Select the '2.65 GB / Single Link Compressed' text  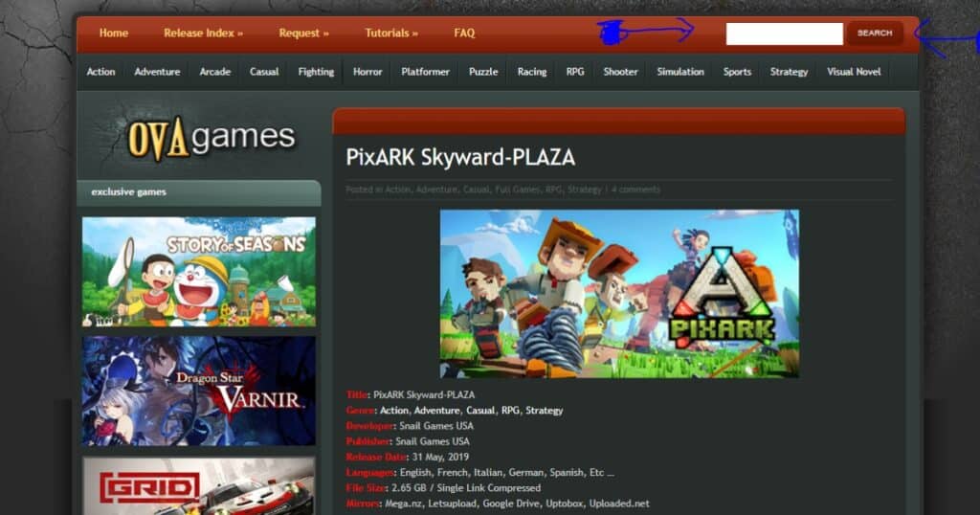point(466,488)
